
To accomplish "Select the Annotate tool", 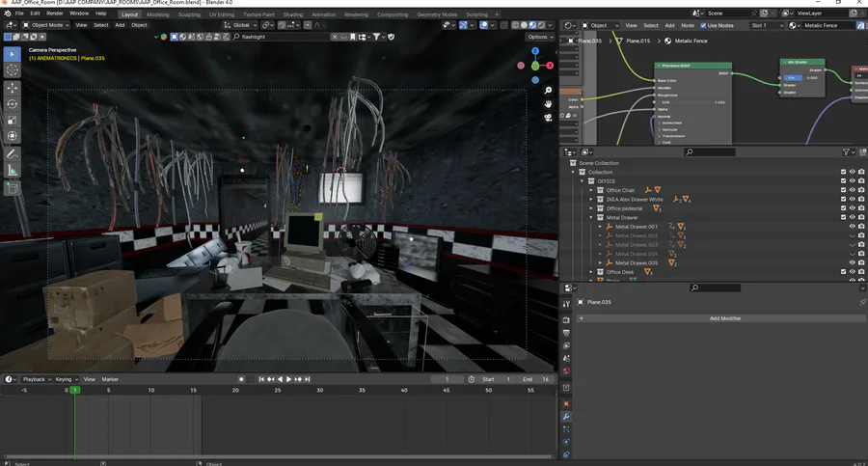I will tap(13, 154).
